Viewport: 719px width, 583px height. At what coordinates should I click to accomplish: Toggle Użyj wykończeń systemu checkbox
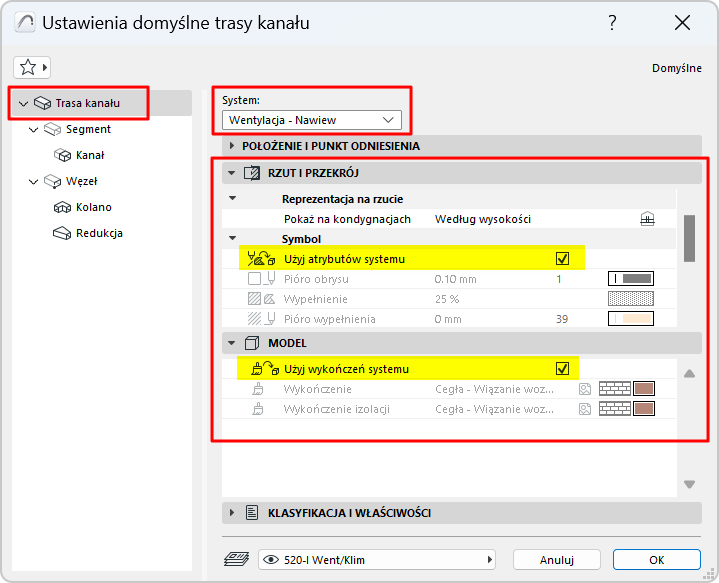[x=562, y=369]
